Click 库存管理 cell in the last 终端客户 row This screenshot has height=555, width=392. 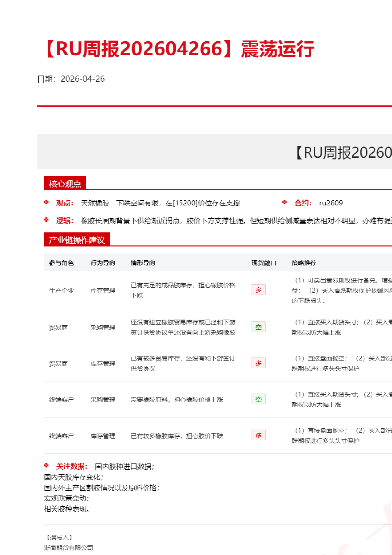coord(103,436)
